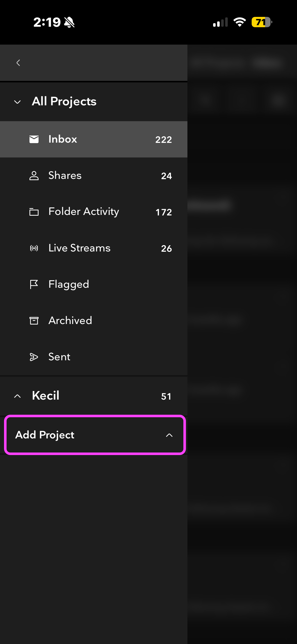The width and height of the screenshot is (297, 644).
Task: Collapse the All Projects section chevron
Action: pyautogui.click(x=17, y=102)
